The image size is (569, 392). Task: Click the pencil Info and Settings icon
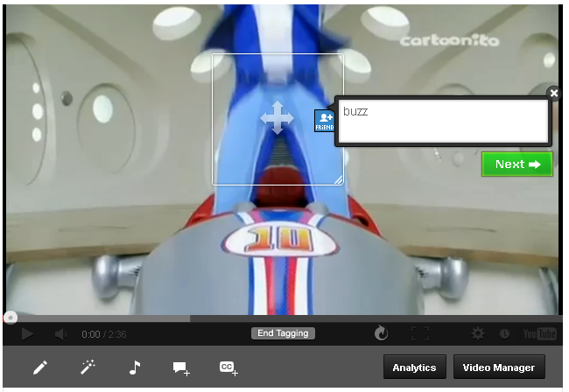point(40,368)
